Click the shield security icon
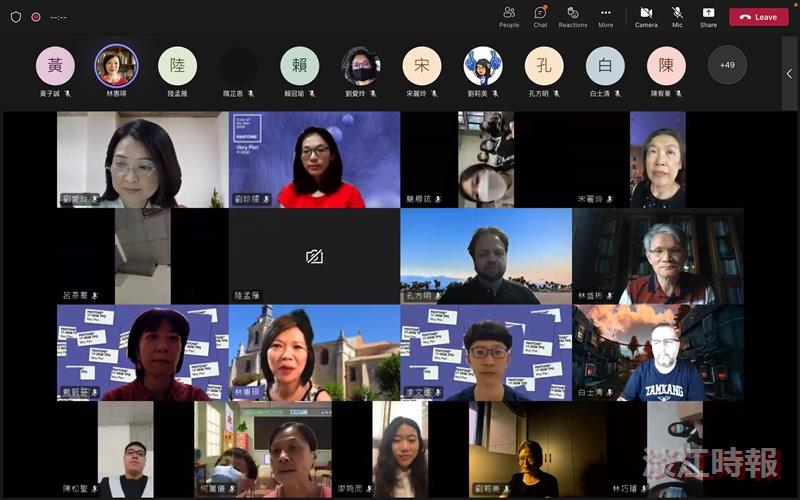The height and width of the screenshot is (500, 800). [x=16, y=17]
